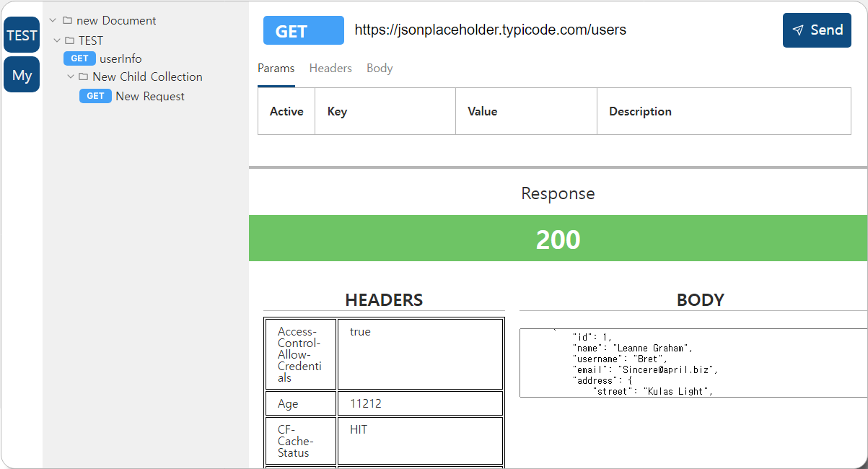Viewport: 868px width, 469px height.
Task: Click the HEADERS section title
Action: pos(384,300)
